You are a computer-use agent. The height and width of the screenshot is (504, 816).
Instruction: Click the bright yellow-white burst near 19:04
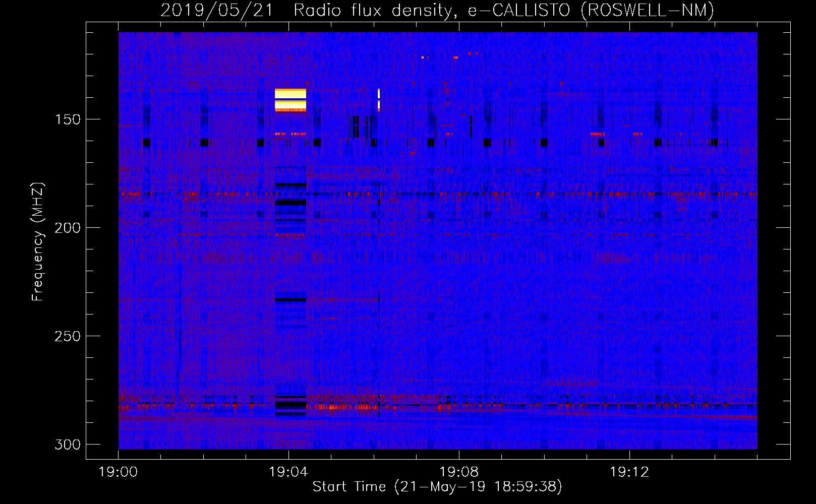pos(290,100)
